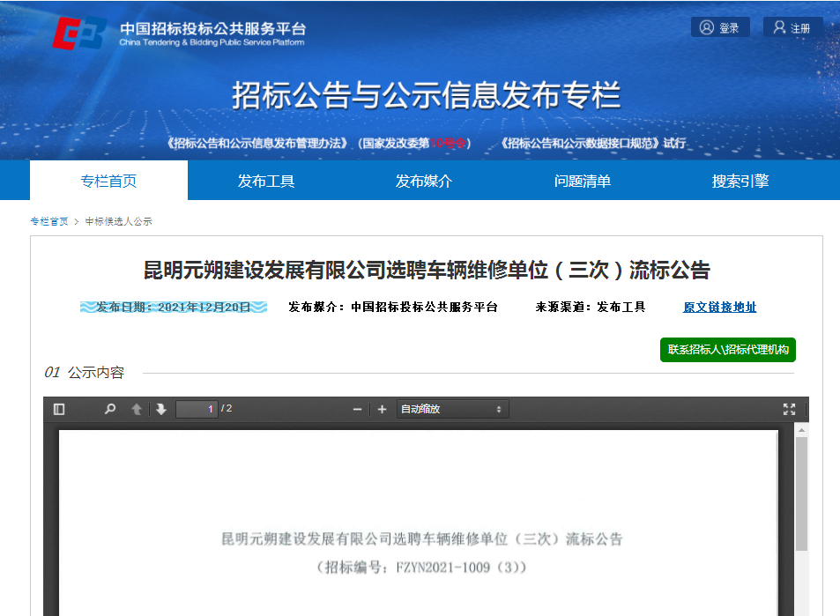Expand the zoom options selector arrows
Viewport: 840px width, 616px height.
click(499, 408)
